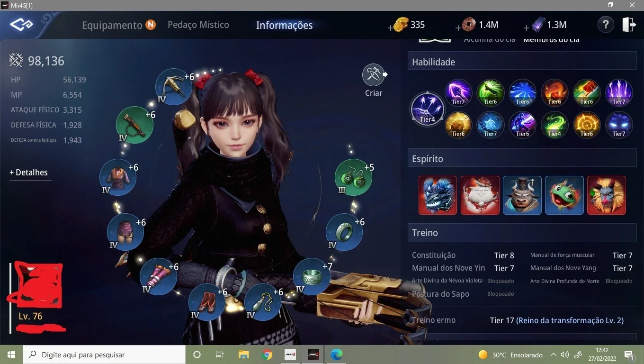Select the Informações tab
This screenshot has width=644, height=364.
pos(284,25)
